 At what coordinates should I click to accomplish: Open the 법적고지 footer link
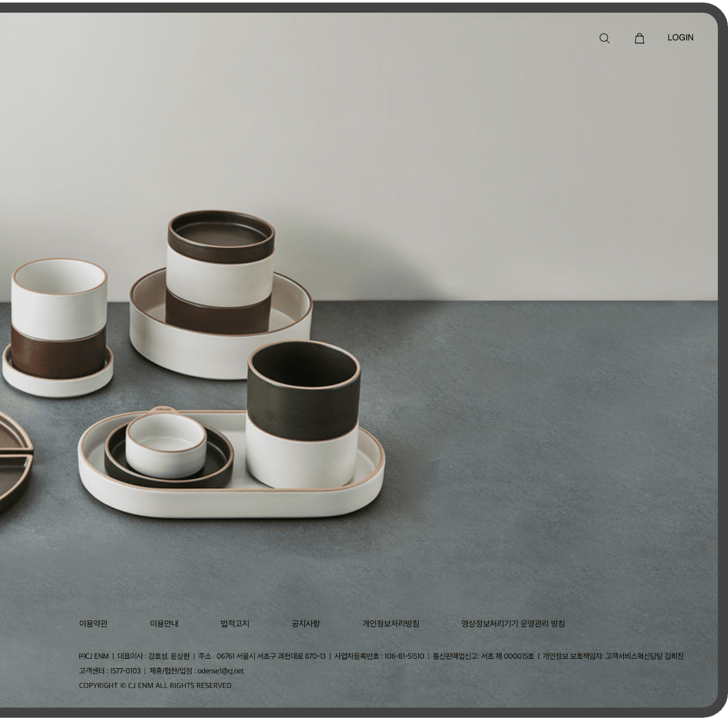[x=235, y=623]
